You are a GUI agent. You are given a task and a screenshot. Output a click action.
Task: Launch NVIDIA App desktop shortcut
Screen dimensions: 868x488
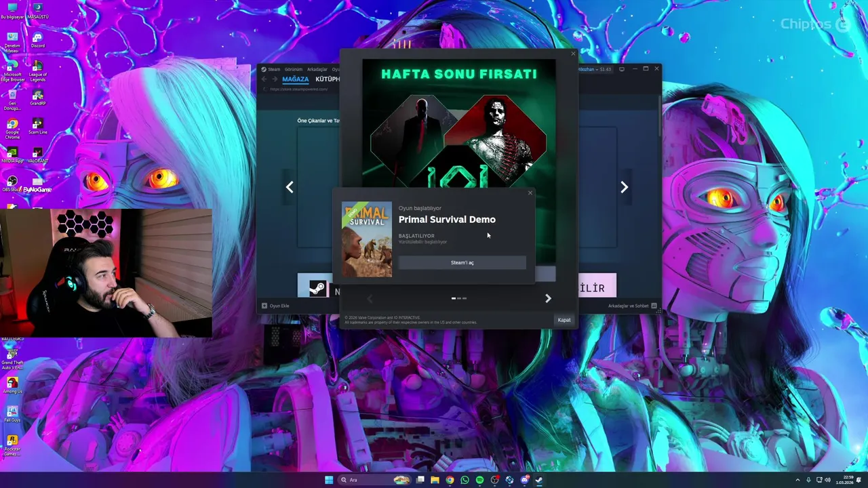pyautogui.click(x=12, y=155)
